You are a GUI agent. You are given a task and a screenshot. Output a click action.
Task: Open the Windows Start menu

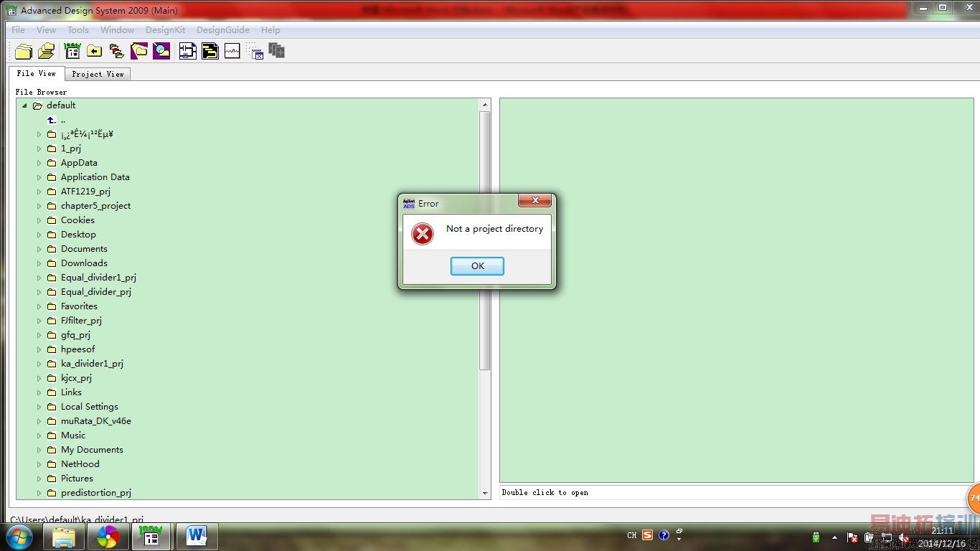19,537
